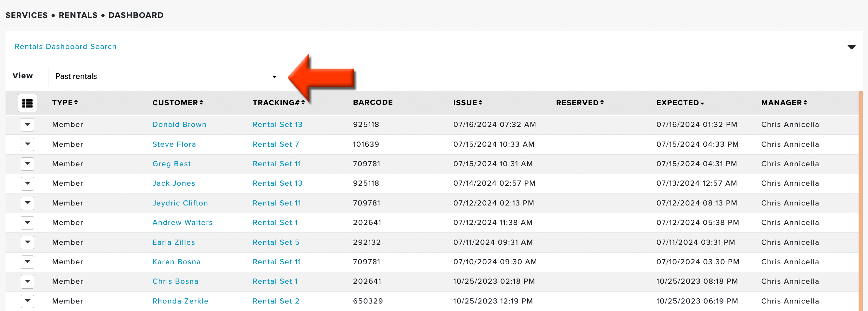This screenshot has width=868, height=311.
Task: Sort table by Expected column
Action: (x=680, y=103)
